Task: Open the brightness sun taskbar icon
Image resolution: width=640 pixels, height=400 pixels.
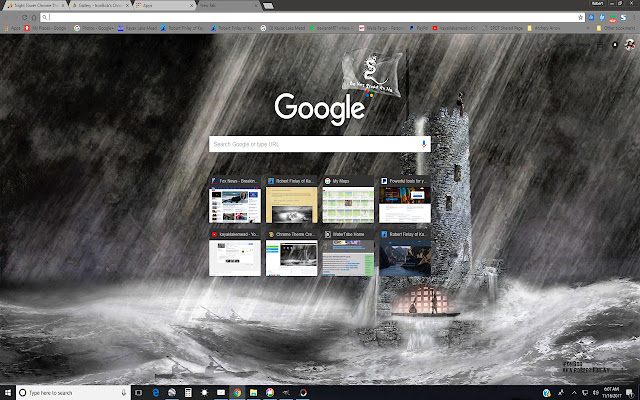Action: click(x=204, y=393)
